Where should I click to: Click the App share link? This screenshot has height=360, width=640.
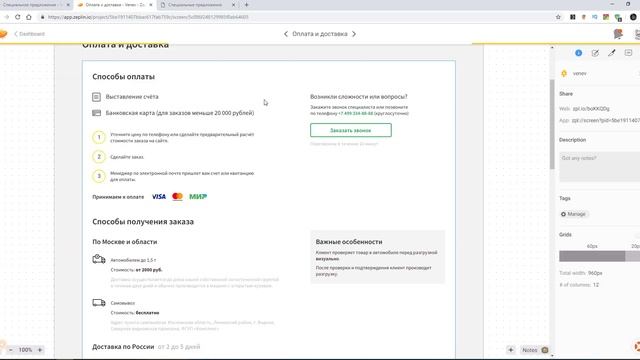click(606, 120)
